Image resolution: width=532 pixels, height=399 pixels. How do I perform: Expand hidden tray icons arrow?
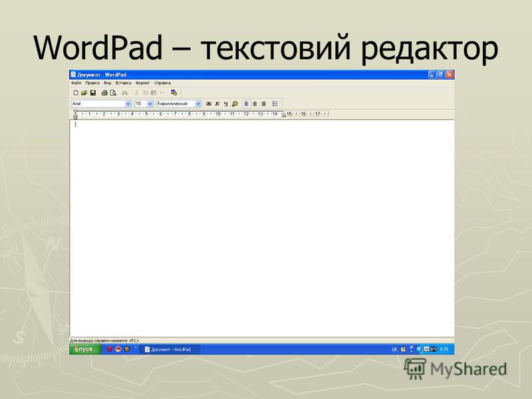[419, 349]
